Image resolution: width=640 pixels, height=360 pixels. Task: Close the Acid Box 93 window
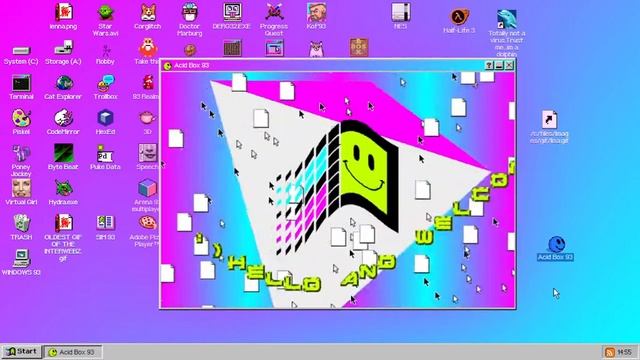point(509,65)
